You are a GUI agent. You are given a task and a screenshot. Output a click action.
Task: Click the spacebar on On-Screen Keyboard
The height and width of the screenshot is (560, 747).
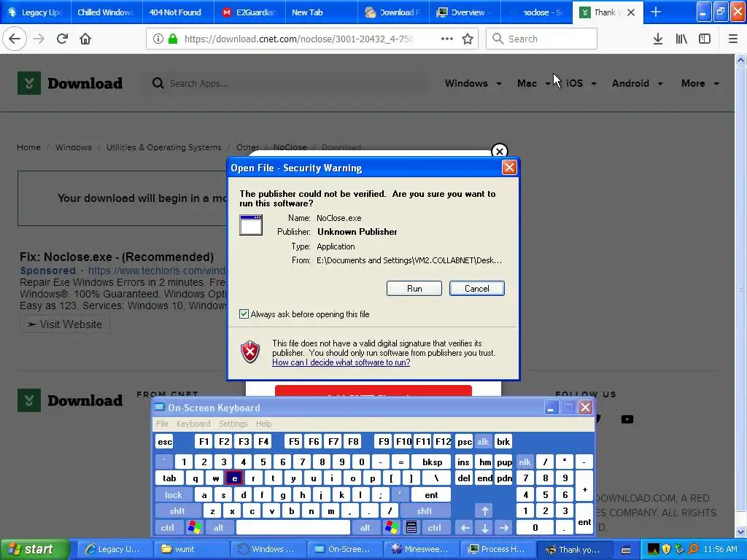[x=293, y=528]
